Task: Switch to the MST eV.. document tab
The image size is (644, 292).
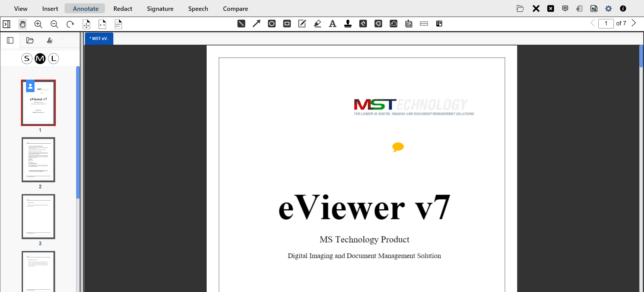Action: (x=99, y=39)
